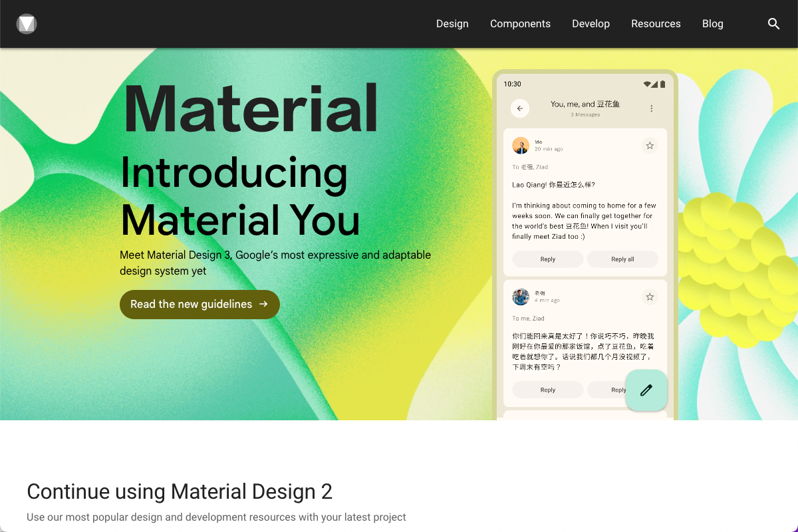The image size is (798, 532).
Task: Click the '3 Messages' count label
Action: click(x=585, y=115)
